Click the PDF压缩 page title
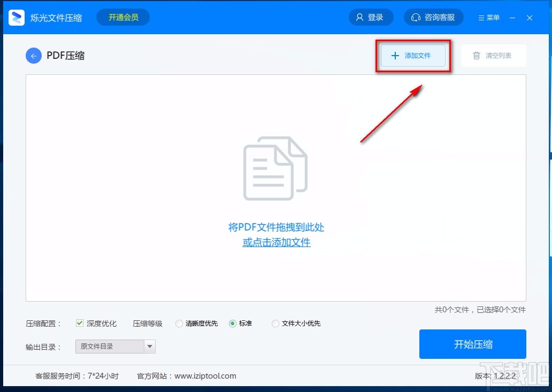This screenshot has width=552, height=392. tap(65, 56)
